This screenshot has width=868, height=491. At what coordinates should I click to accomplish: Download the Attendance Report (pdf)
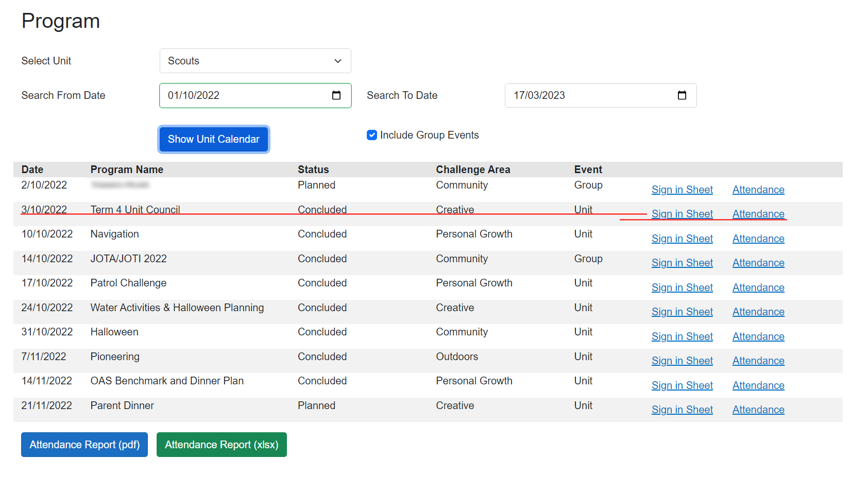[84, 444]
